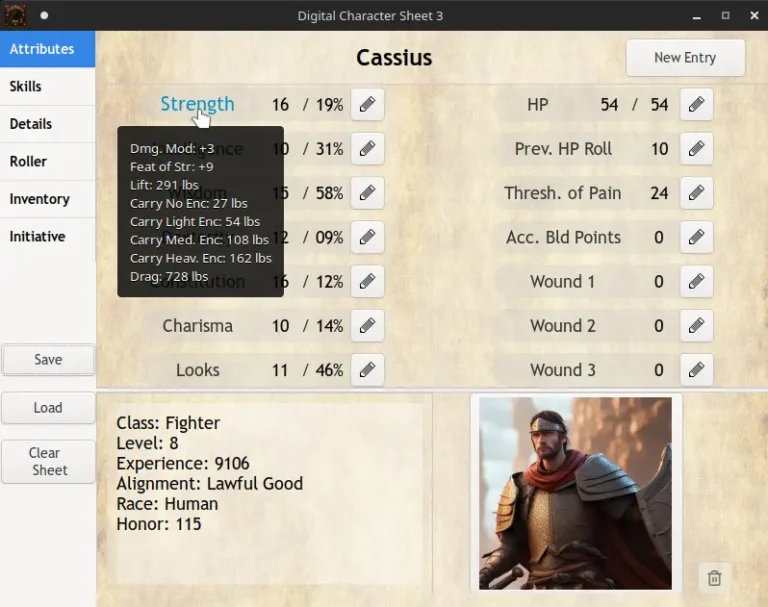Click the HP label
This screenshot has height=607, width=768.
[x=538, y=104]
